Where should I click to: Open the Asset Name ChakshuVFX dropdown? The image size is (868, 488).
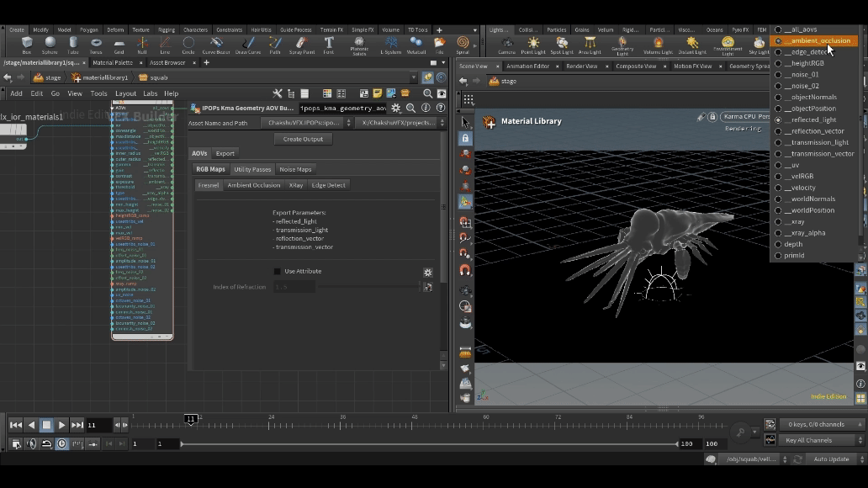[307, 123]
